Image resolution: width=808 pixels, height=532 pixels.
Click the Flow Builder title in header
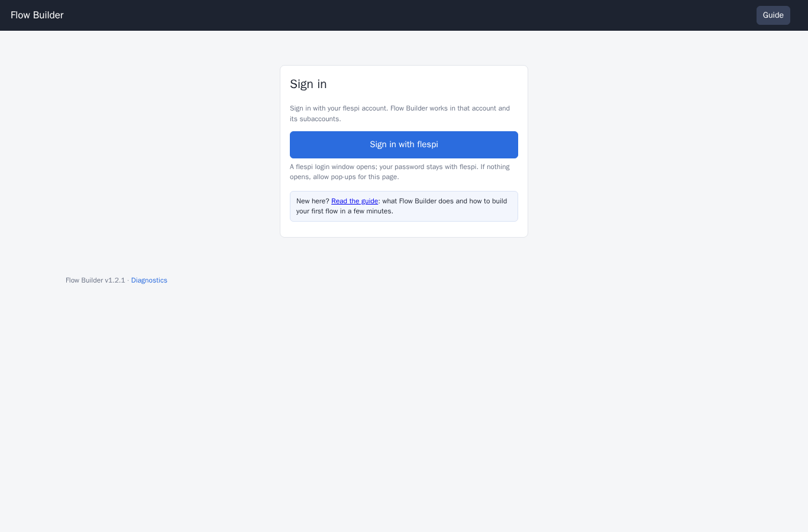pyautogui.click(x=37, y=15)
